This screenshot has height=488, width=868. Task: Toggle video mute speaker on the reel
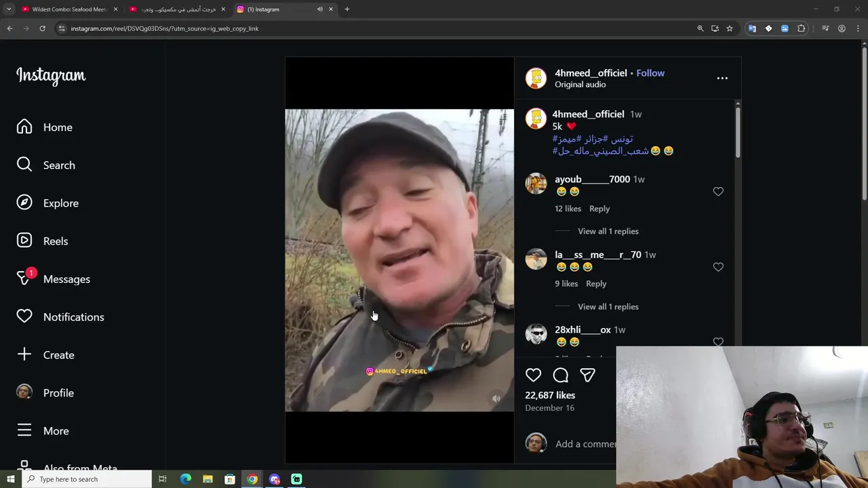(496, 399)
